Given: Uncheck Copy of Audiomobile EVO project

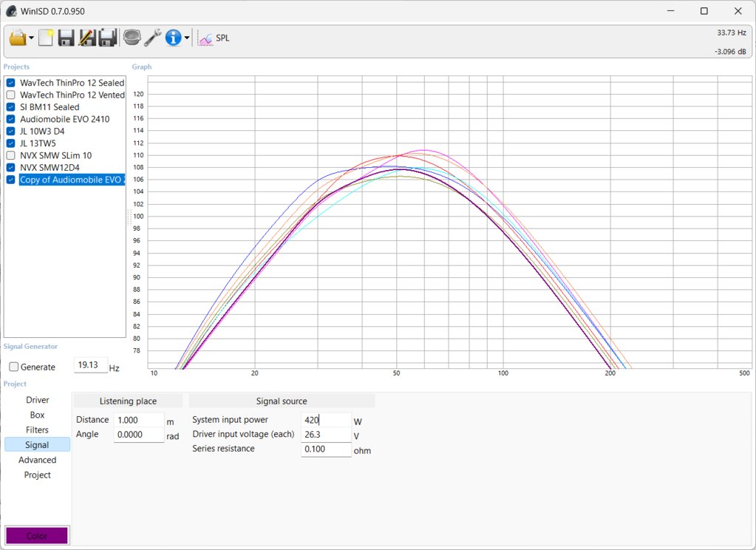Looking at the screenshot, I should click(11, 180).
